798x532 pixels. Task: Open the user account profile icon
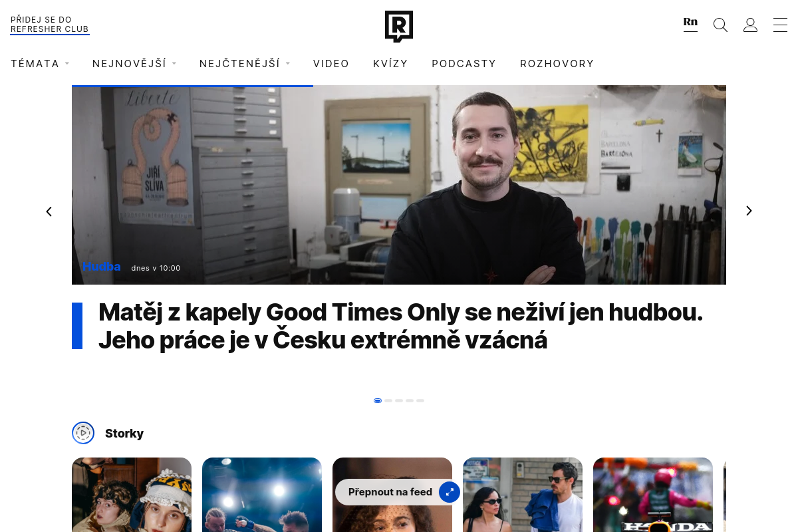750,25
